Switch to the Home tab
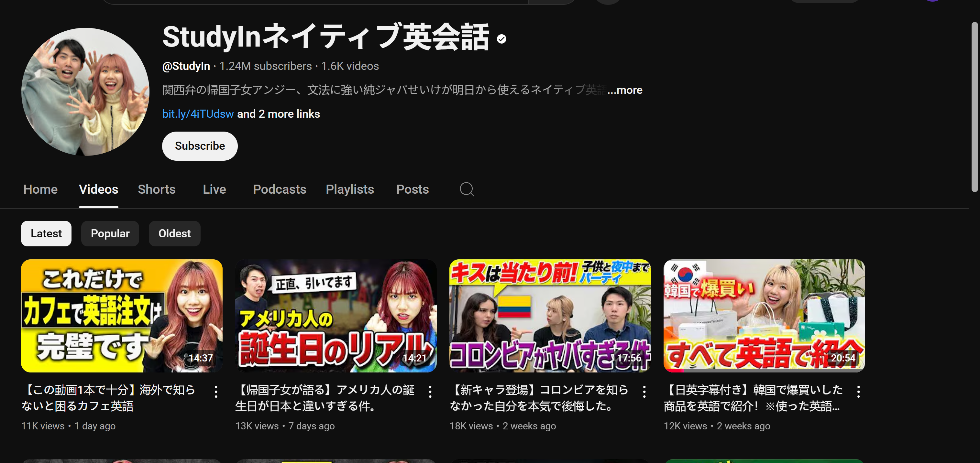This screenshot has width=980, height=463. pos(40,189)
